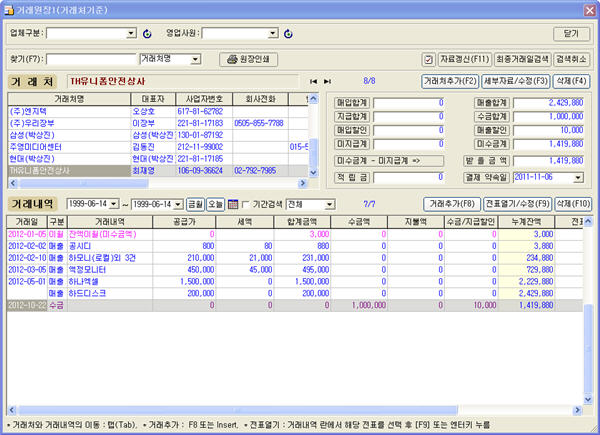Click transaction list scroll up arrow
Screen dimensions: 600x435
click(588, 221)
